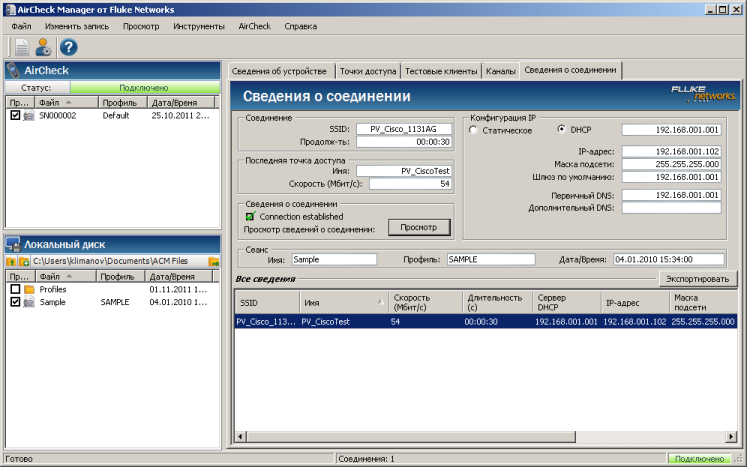The image size is (747, 467).
Task: Open the Справка menu
Action: (301, 26)
